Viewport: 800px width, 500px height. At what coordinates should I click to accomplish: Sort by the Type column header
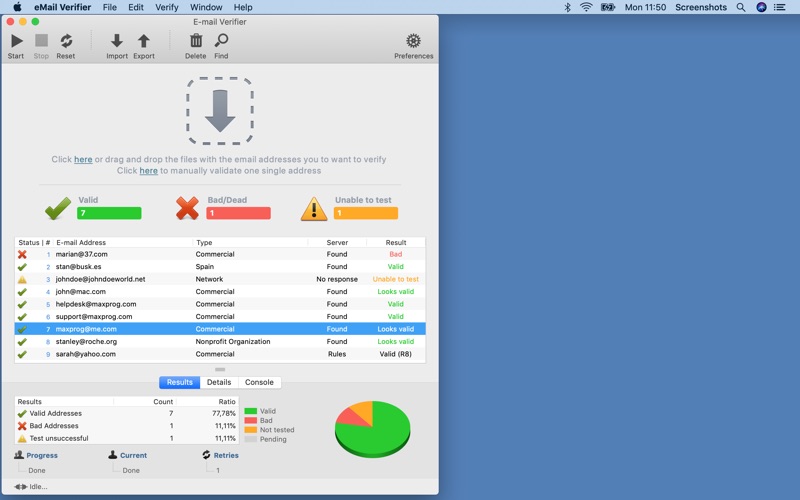tap(250, 242)
